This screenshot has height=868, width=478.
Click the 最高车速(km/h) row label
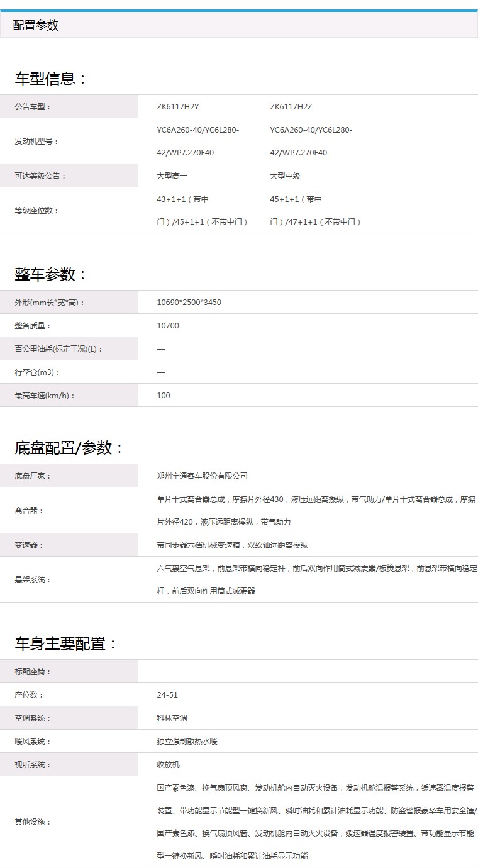[x=45, y=396]
